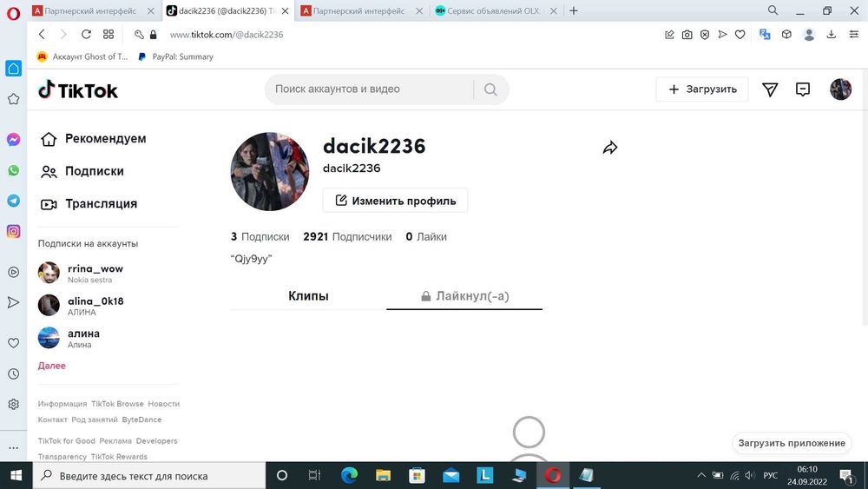
Task: Click Загрузить приложение button
Action: pos(792,443)
